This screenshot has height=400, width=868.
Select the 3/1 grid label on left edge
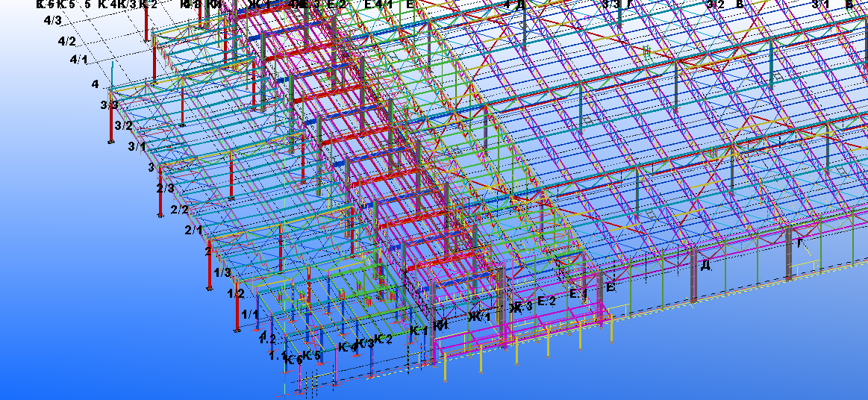137,146
